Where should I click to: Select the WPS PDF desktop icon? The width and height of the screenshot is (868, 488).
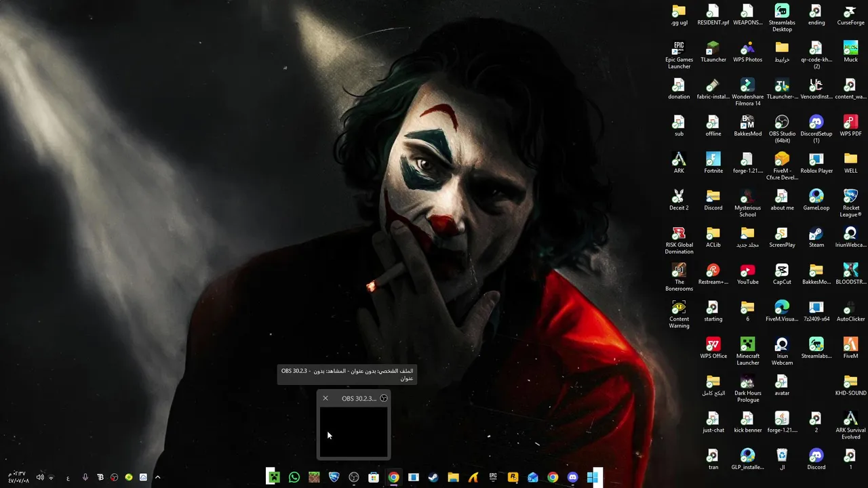click(x=850, y=126)
